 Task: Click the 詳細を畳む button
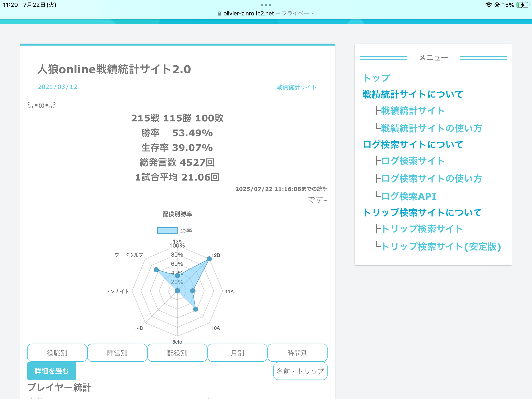tap(52, 371)
